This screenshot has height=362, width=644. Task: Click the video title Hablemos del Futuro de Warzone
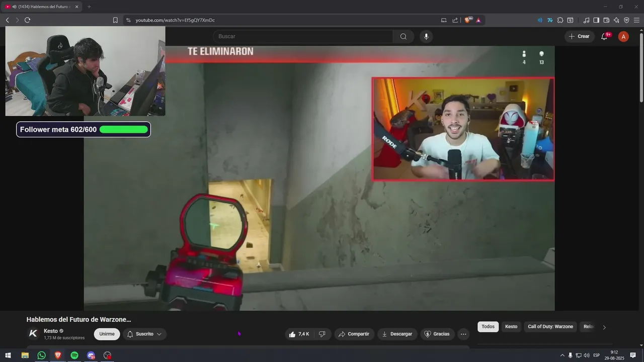click(x=78, y=319)
